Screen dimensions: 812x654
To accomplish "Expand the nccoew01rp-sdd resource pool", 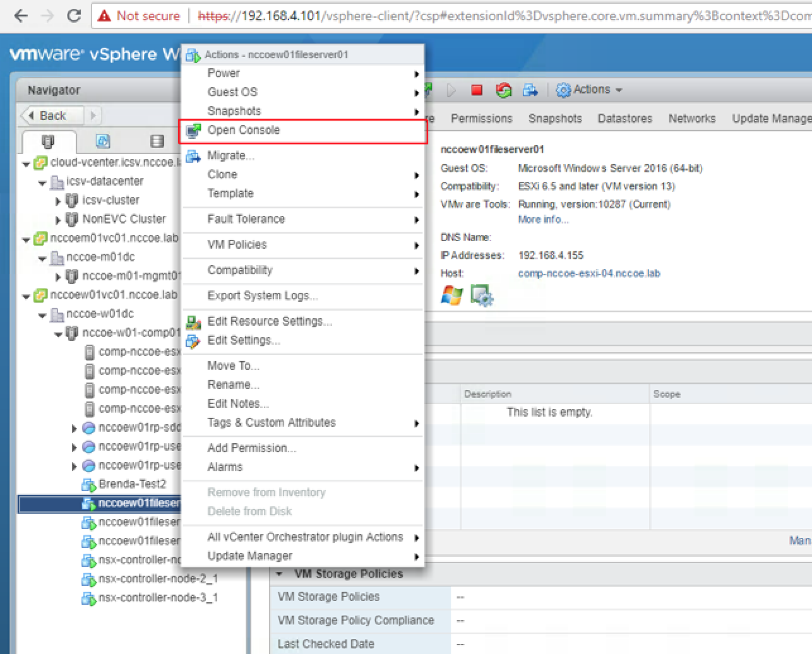I will 75,429.
